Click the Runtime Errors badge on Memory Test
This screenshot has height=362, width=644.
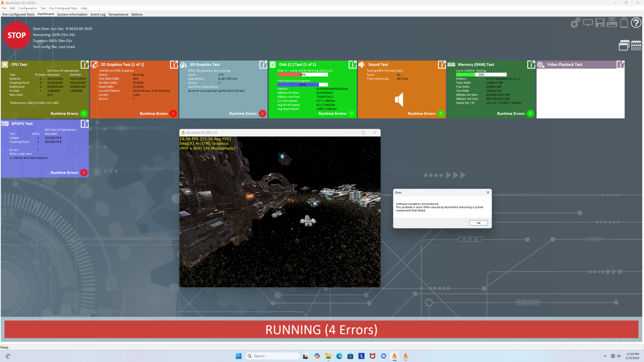click(530, 114)
